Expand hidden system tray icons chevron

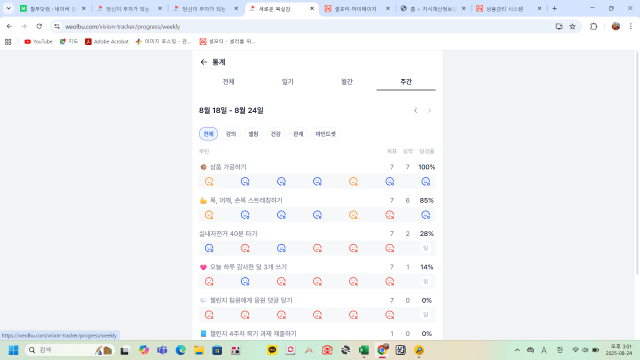[517, 350]
